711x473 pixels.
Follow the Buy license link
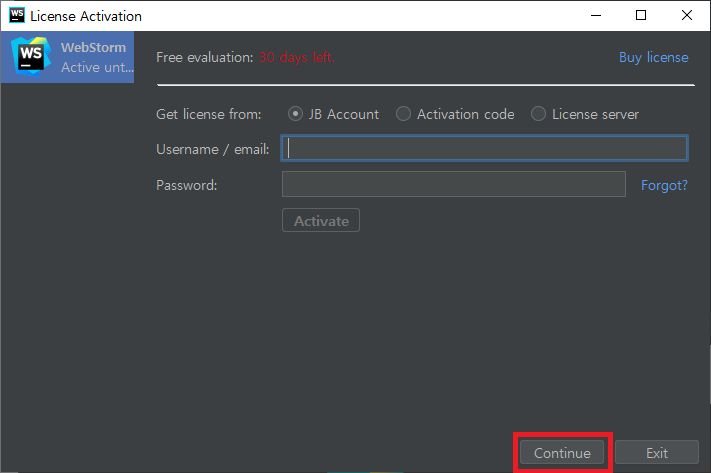pos(653,57)
